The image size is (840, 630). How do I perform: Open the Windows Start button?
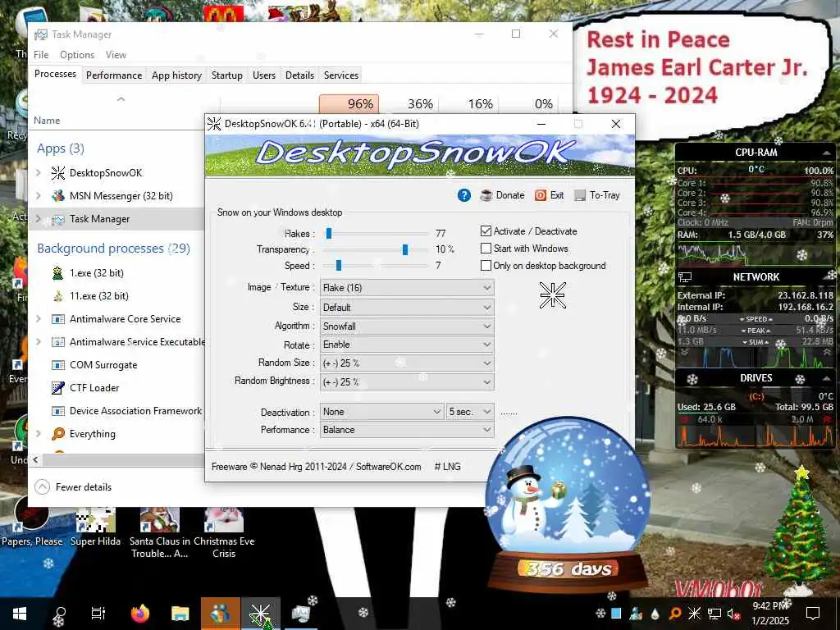click(20, 614)
